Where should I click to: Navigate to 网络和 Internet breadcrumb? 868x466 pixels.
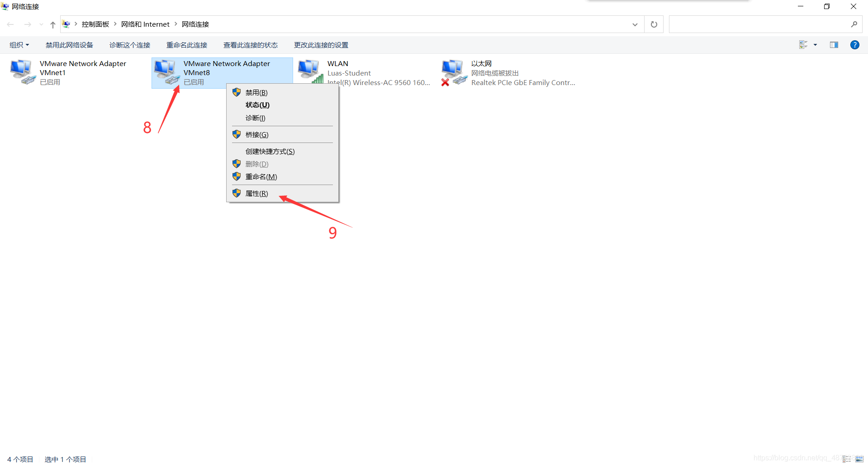click(145, 24)
